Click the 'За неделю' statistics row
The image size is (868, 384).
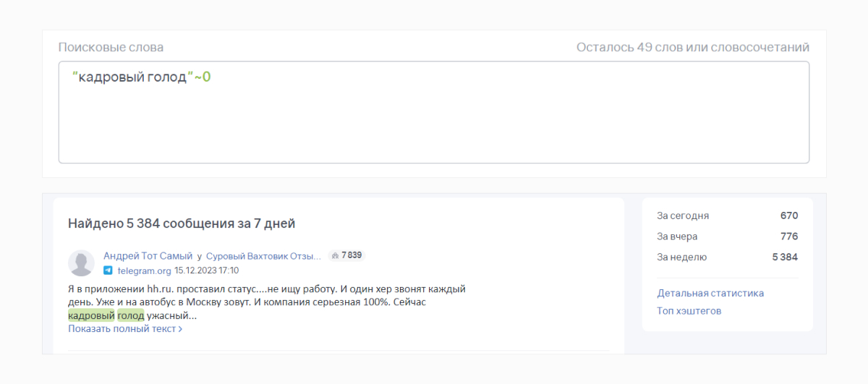coord(727,257)
